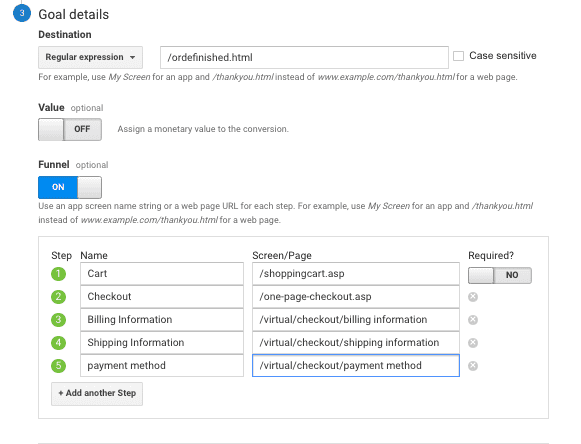This screenshot has height=444, width=581.
Task: Click the green step 2 badge
Action: (59, 297)
